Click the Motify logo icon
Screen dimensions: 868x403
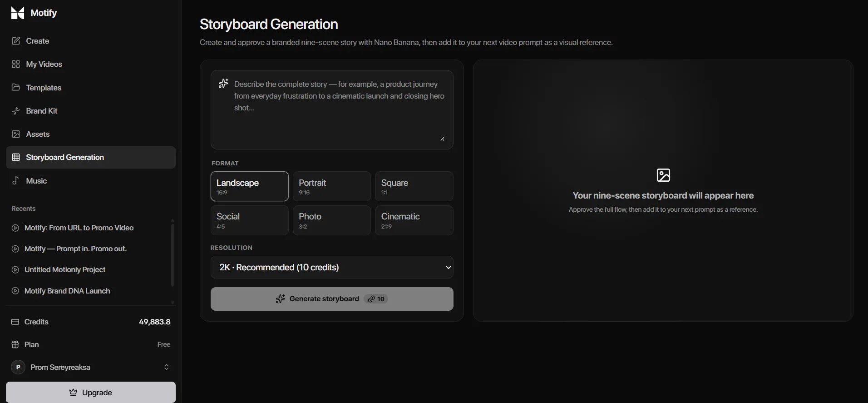(17, 13)
